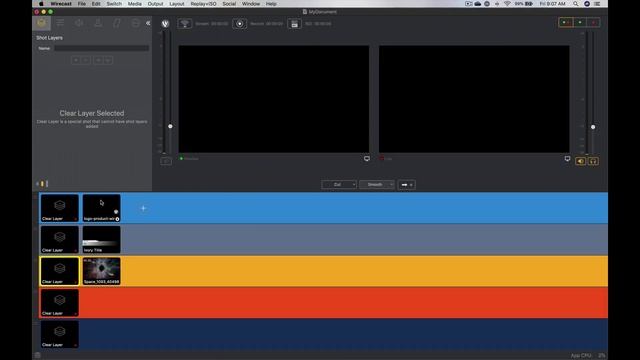Viewport: 640px width, 360px height.
Task: Open Spotlight search in menu bar
Action: tap(576, 4)
